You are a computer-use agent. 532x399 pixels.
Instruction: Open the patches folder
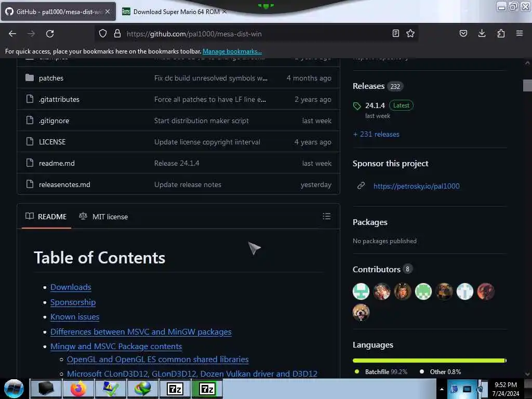pos(51,78)
